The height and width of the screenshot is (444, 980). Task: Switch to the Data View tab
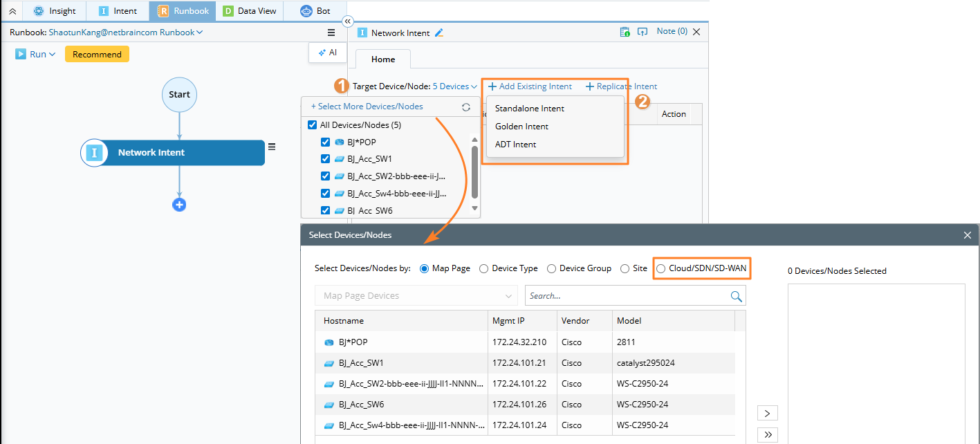pyautogui.click(x=250, y=11)
